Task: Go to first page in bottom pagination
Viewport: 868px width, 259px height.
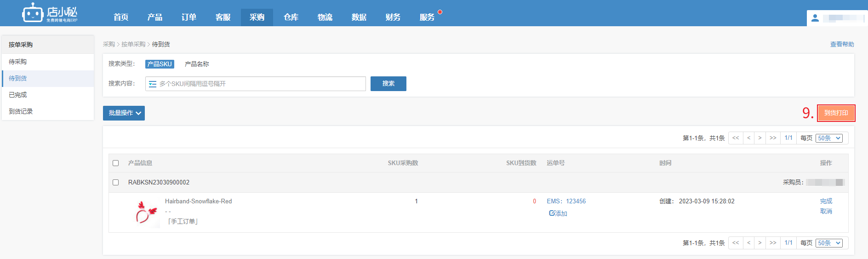Action: (x=736, y=243)
